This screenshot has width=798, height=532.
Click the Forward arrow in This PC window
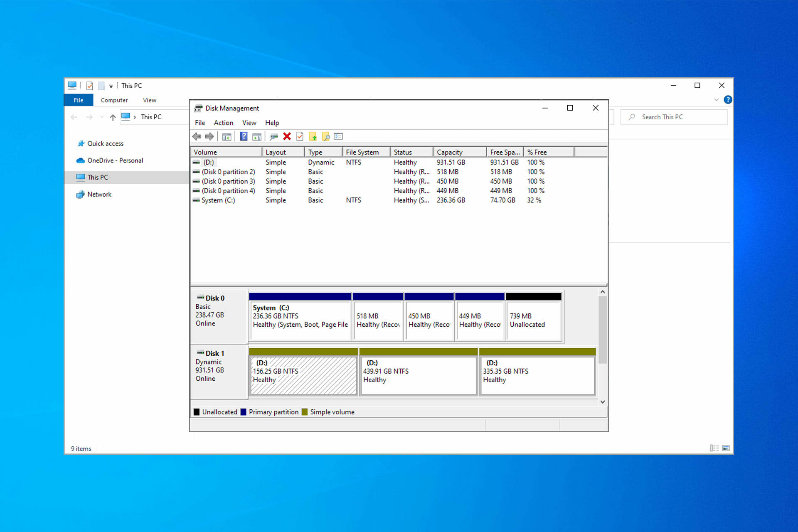pyautogui.click(x=89, y=117)
